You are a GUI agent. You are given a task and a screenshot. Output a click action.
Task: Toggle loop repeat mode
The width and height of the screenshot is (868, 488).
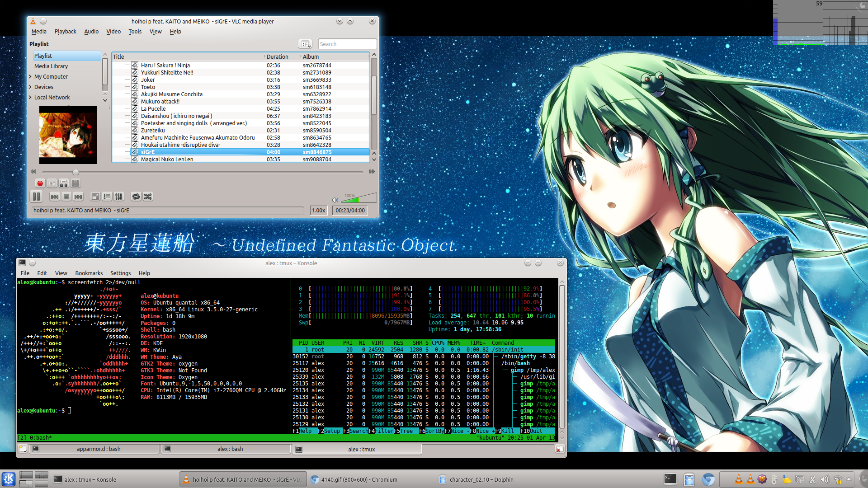coord(136,197)
